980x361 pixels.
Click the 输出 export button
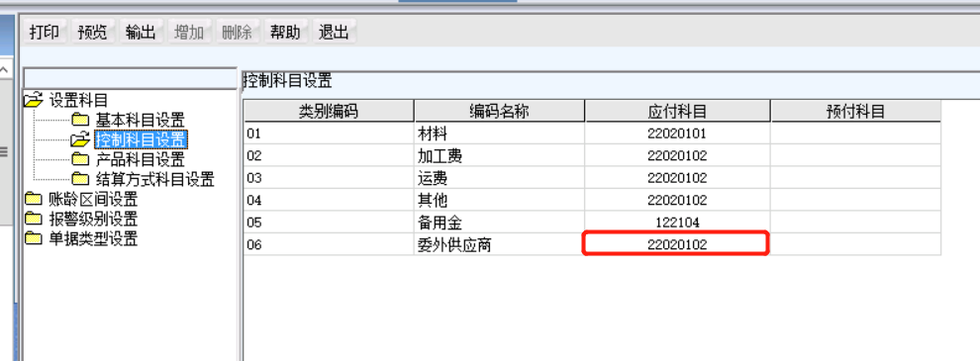coord(141,33)
